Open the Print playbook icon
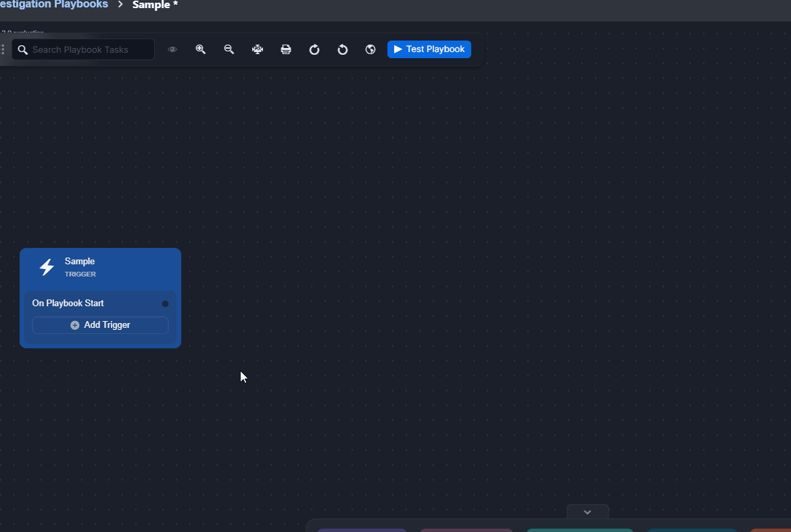 (286, 49)
